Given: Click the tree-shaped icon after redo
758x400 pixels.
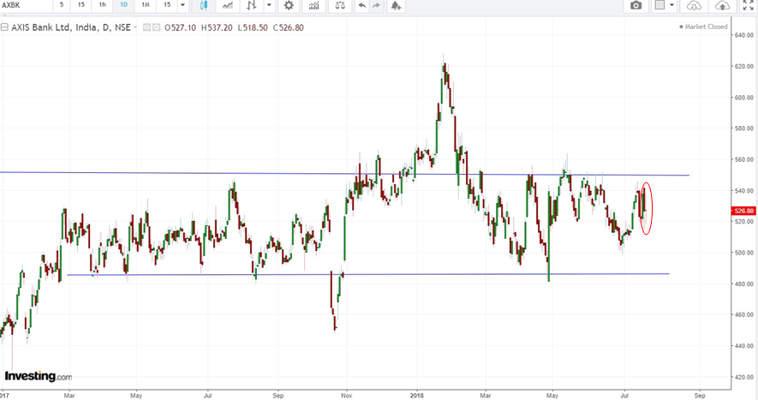Looking at the screenshot, I should tap(396, 5).
